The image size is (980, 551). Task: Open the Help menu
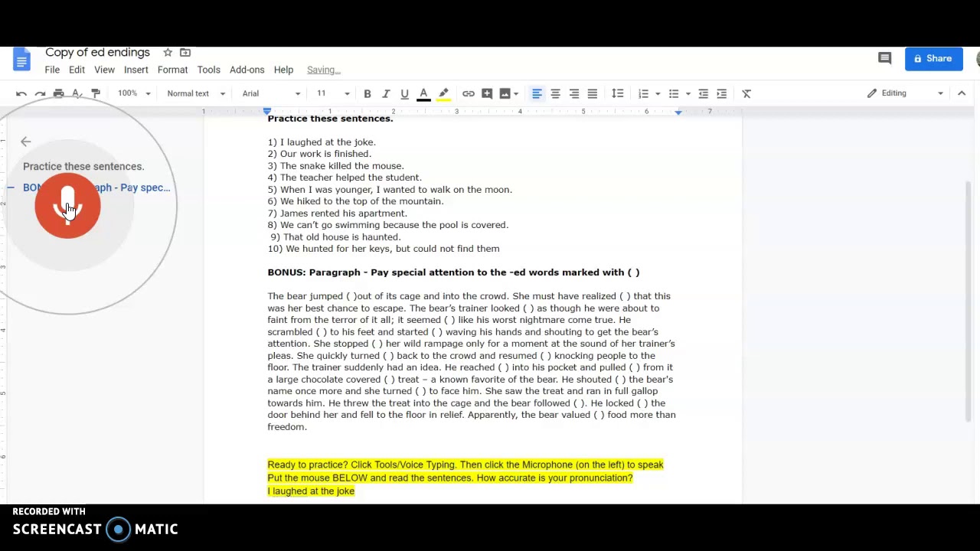pyautogui.click(x=283, y=70)
